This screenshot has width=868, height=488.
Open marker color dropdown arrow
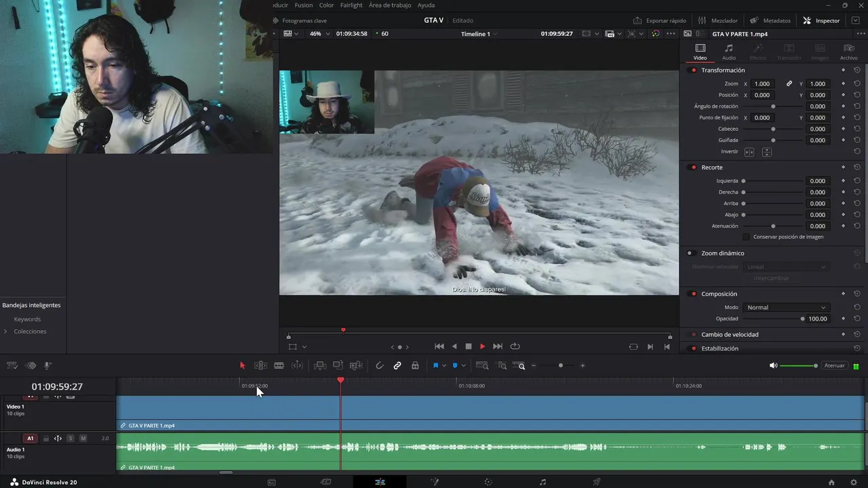464,366
